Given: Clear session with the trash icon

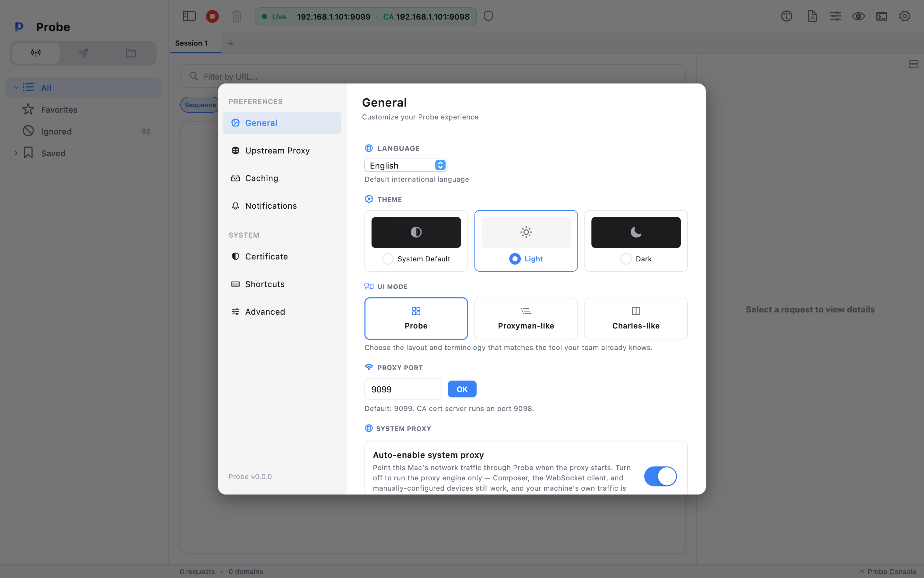Looking at the screenshot, I should coord(237,16).
